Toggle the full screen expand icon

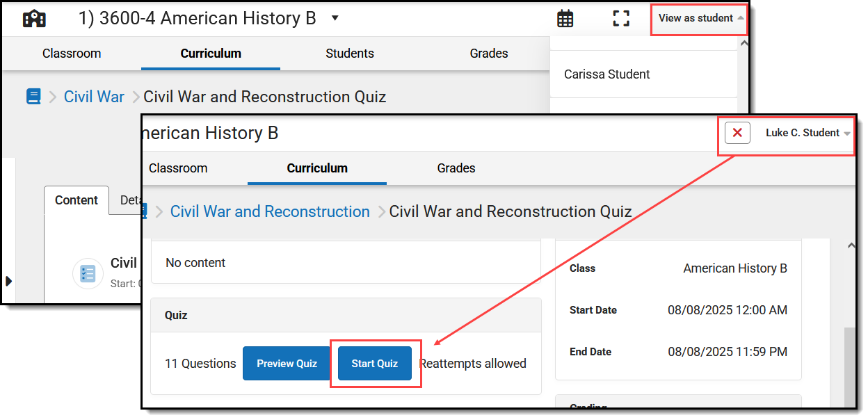(621, 19)
